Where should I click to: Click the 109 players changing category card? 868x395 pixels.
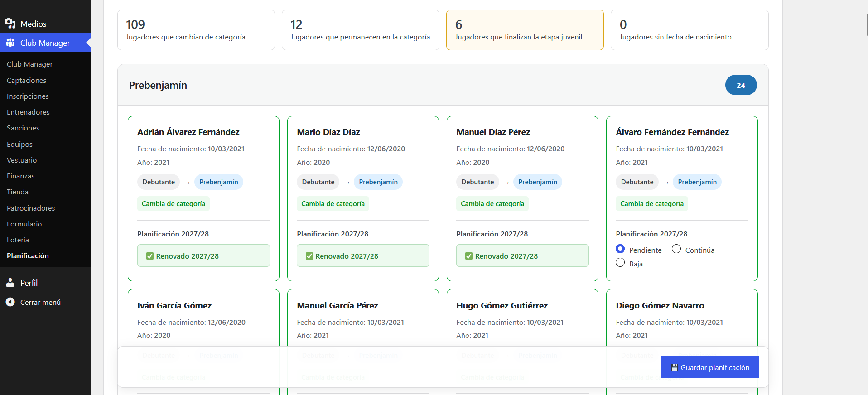pos(196,30)
